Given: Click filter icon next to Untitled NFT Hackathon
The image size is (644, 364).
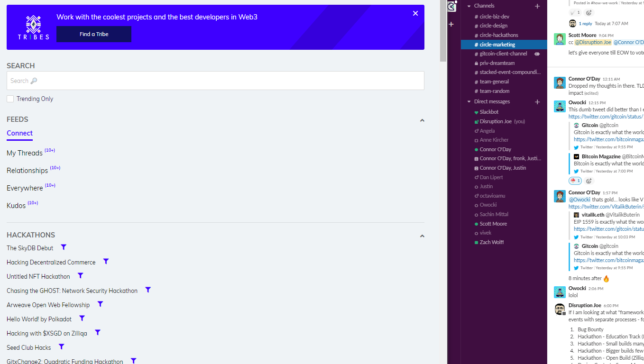Looking at the screenshot, I should coord(80,276).
